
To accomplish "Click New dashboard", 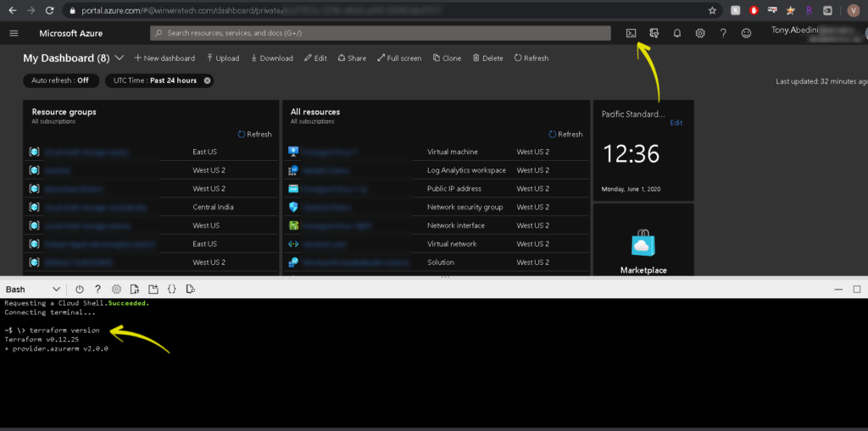I will pos(164,58).
